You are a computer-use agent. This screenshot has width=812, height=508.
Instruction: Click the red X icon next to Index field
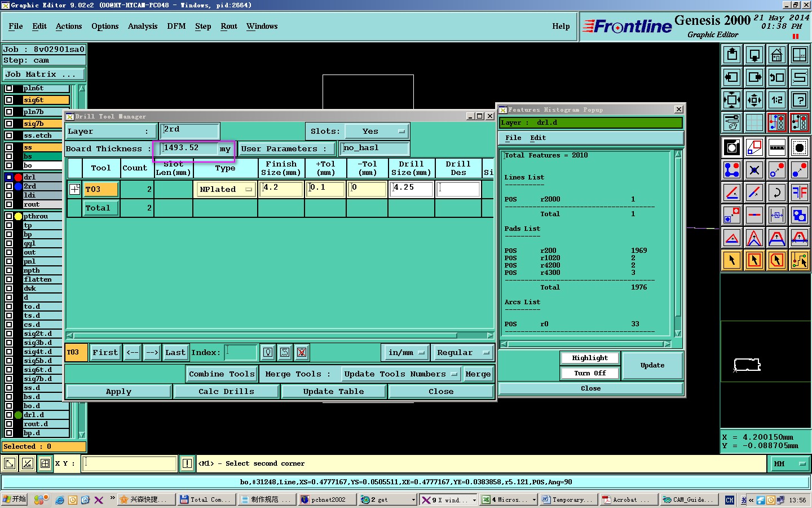click(302, 352)
